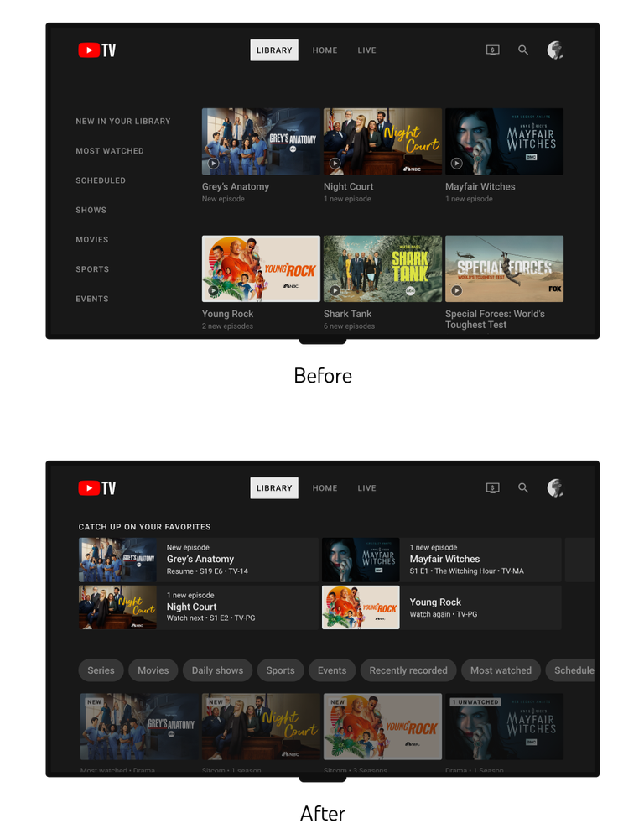Open Shows sidebar item
The width and height of the screenshot is (644, 839).
tap(91, 211)
